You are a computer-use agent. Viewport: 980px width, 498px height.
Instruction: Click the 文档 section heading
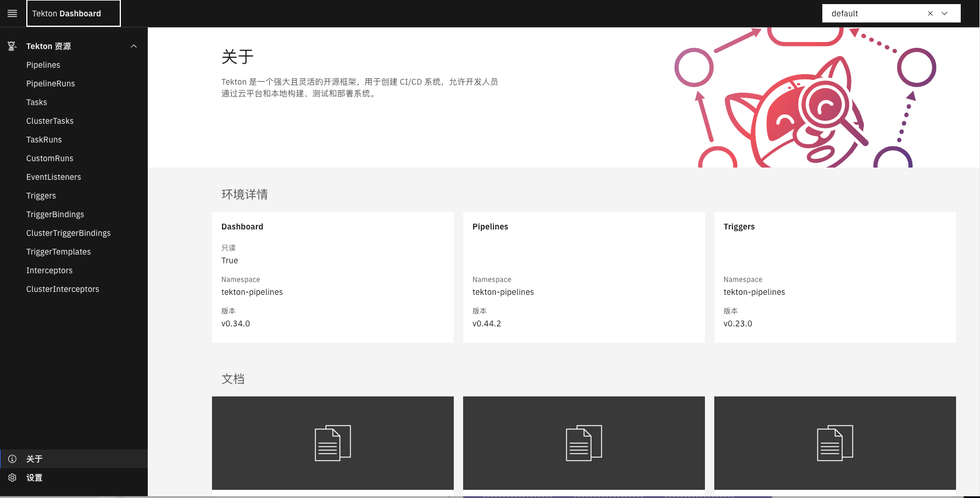233,379
